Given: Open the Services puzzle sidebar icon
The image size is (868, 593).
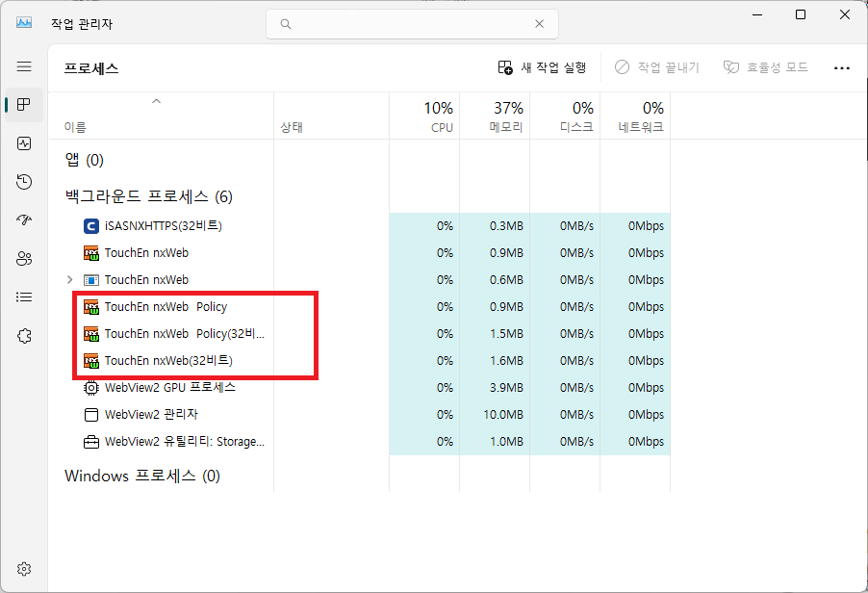Looking at the screenshot, I should 24,336.
